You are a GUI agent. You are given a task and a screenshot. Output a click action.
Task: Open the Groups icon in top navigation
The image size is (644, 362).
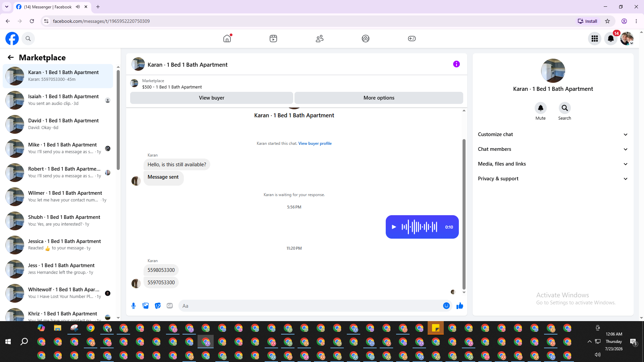pos(366,39)
